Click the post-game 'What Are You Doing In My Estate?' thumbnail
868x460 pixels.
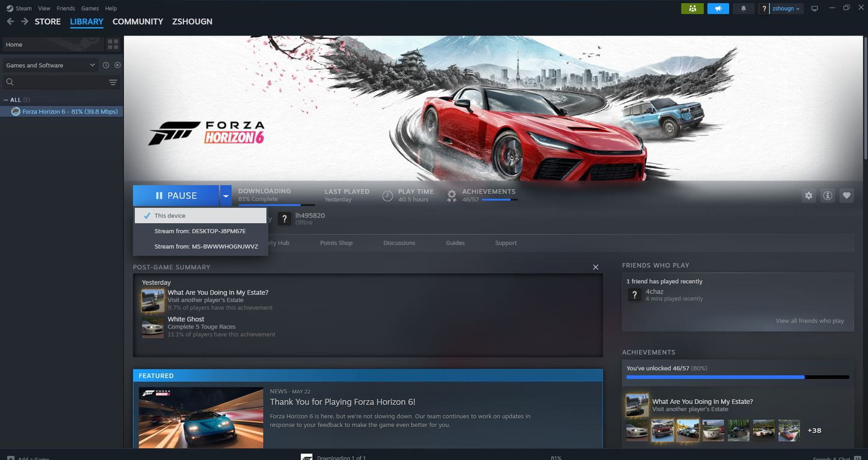point(153,300)
